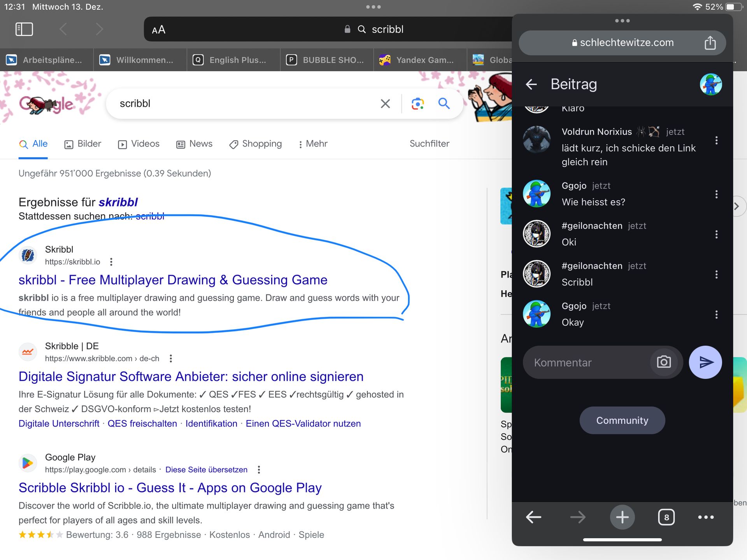Tap the camera icon in comment field

[x=664, y=362]
